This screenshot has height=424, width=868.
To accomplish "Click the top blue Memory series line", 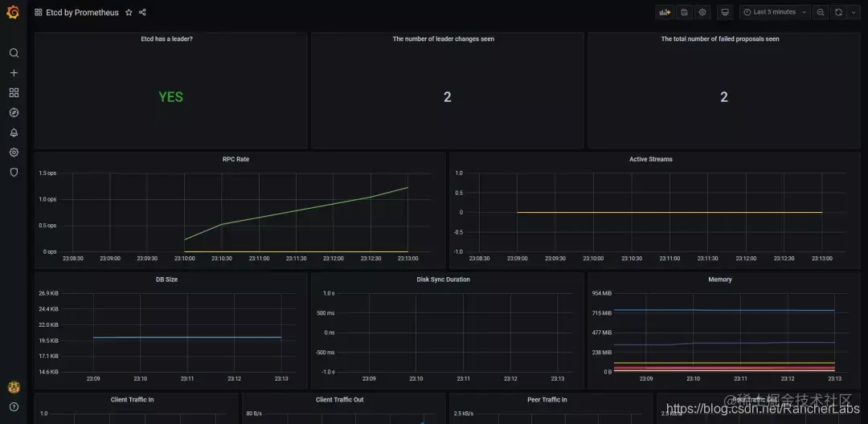I will pyautogui.click(x=724, y=310).
